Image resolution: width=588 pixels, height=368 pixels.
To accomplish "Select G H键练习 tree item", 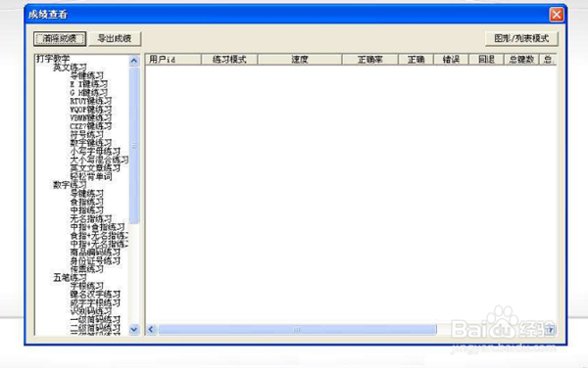I will (89, 92).
